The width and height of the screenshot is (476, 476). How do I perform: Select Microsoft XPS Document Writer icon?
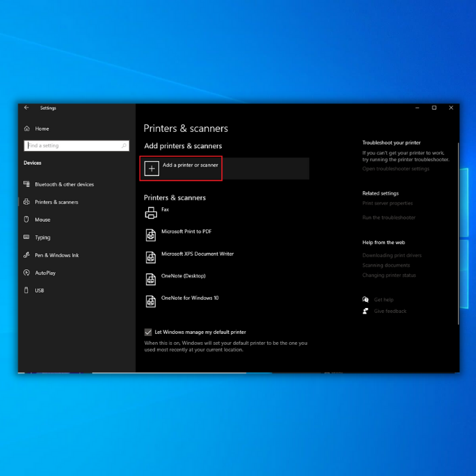[x=151, y=258]
